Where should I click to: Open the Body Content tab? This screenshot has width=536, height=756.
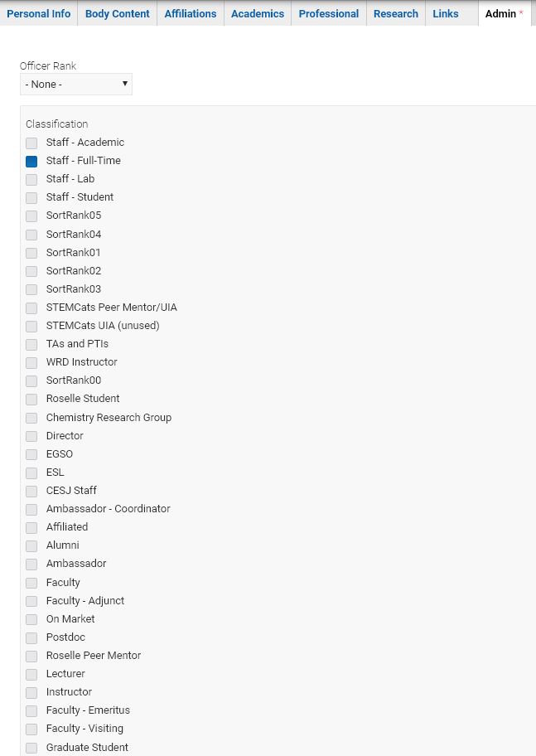[117, 13]
